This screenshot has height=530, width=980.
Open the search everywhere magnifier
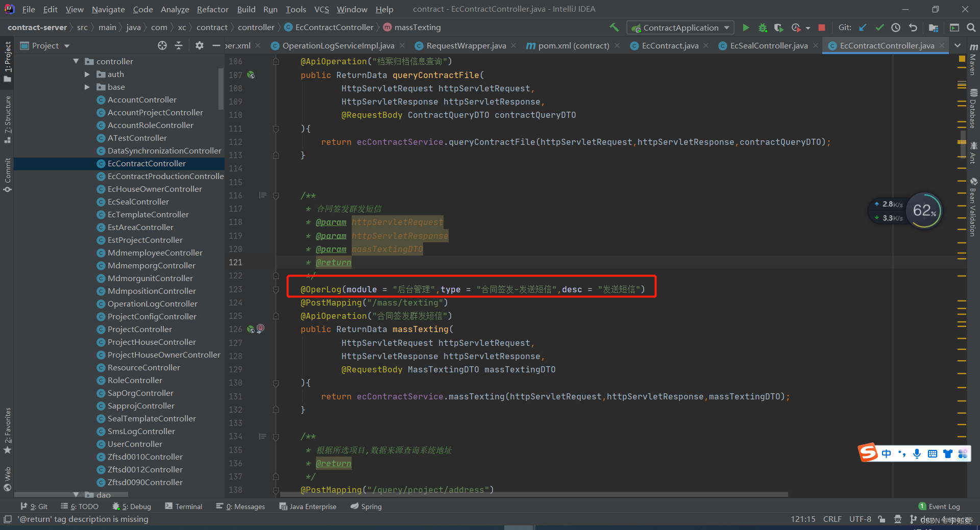[971, 28]
